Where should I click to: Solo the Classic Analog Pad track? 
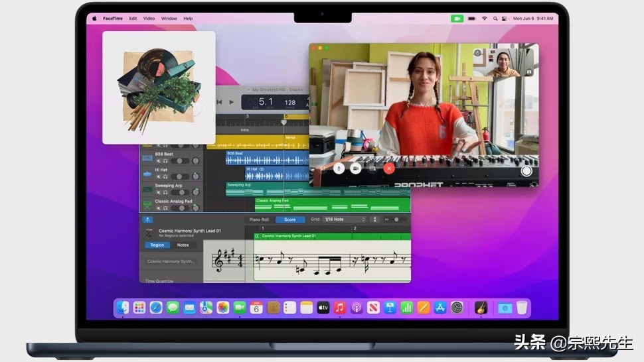[x=165, y=208]
